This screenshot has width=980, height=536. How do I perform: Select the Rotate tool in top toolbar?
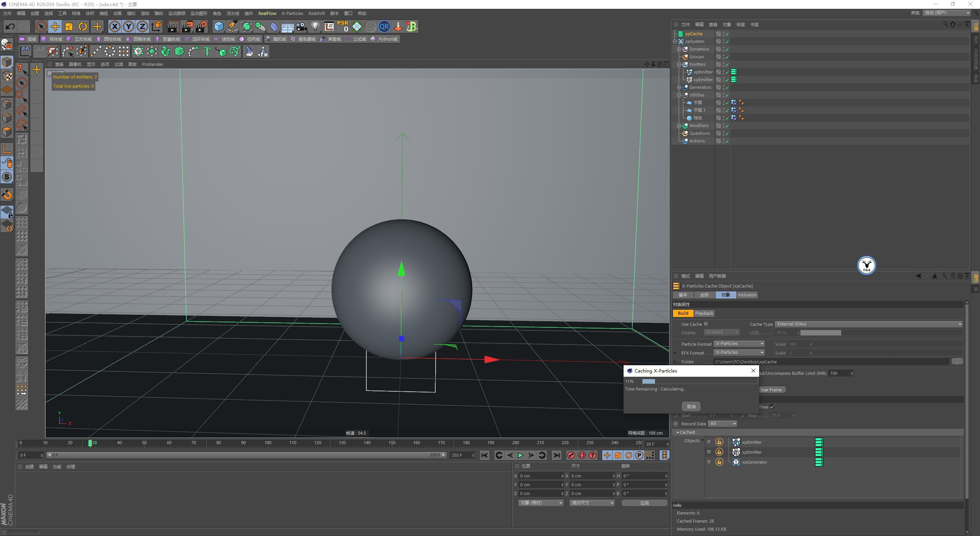point(83,26)
